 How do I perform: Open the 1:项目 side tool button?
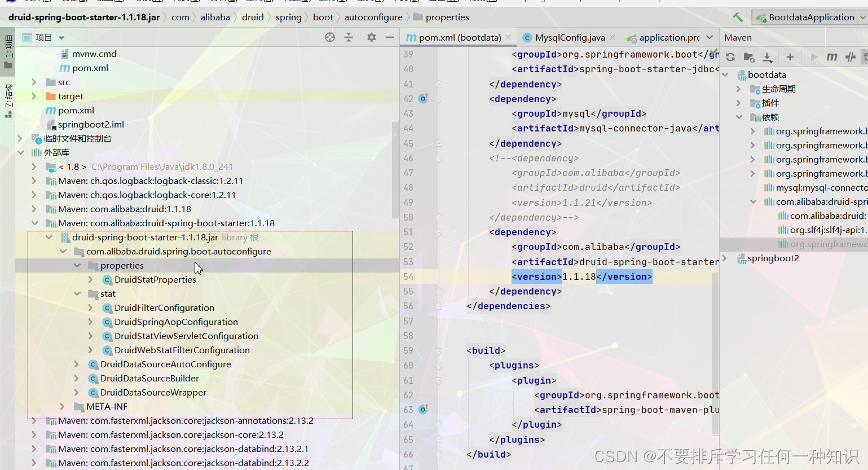pyautogui.click(x=8, y=51)
